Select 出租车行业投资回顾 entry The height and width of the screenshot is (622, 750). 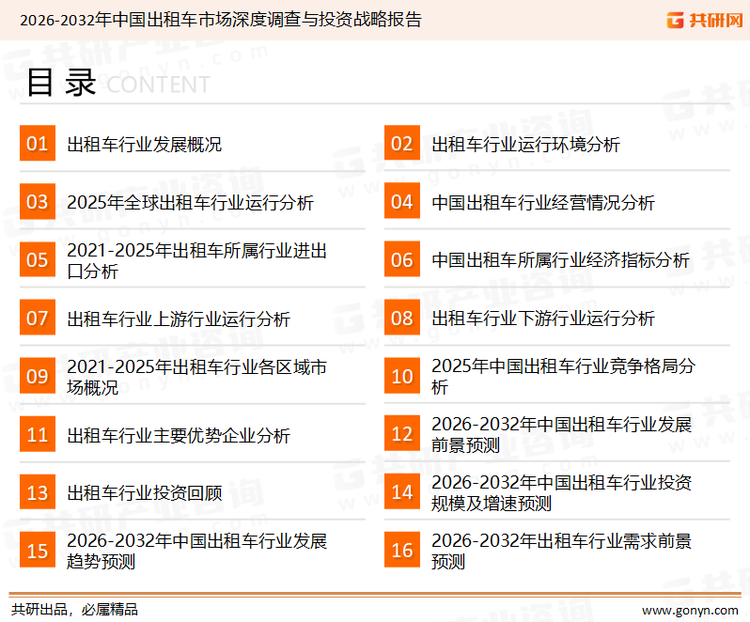144,493
